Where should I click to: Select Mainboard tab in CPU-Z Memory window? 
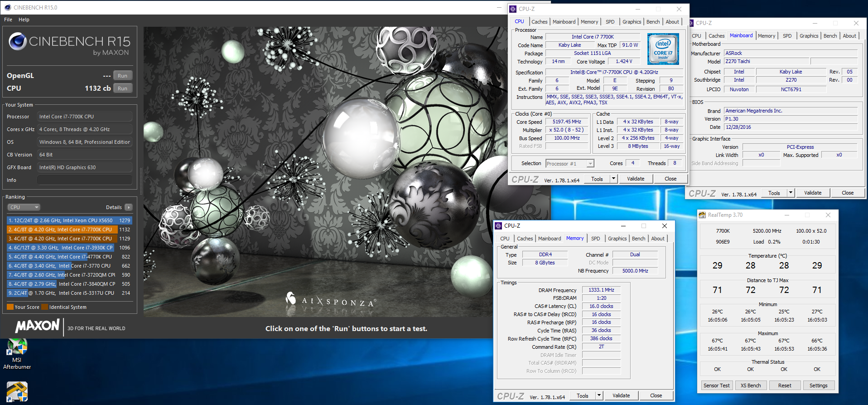(550, 239)
